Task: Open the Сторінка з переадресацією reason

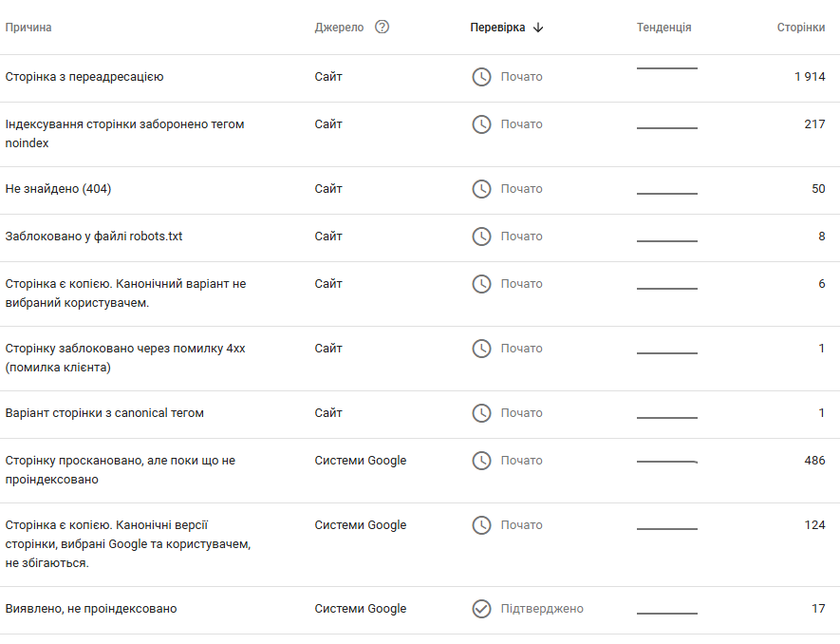Action: tap(84, 77)
